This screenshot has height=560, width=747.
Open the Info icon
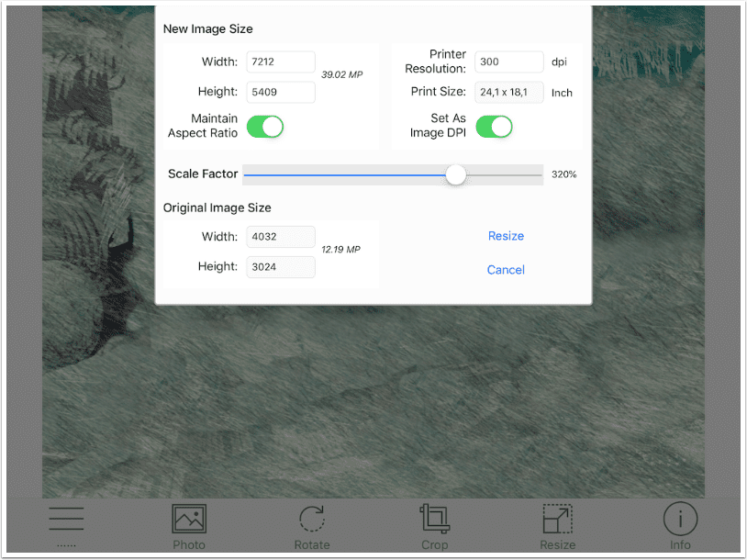click(680, 520)
